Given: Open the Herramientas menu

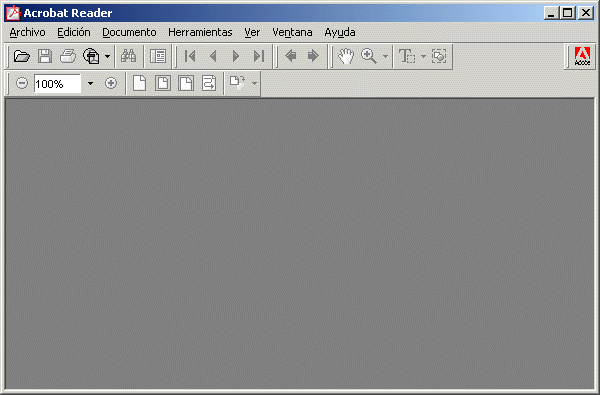Looking at the screenshot, I should (200, 33).
